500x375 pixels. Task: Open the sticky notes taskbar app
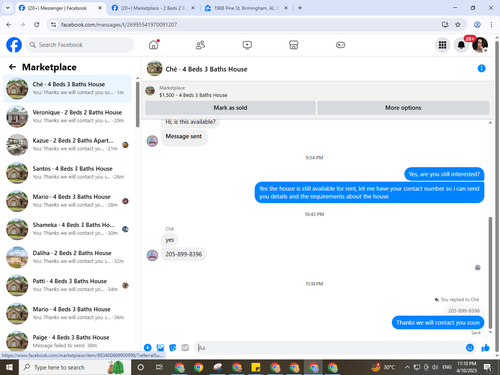256,367
